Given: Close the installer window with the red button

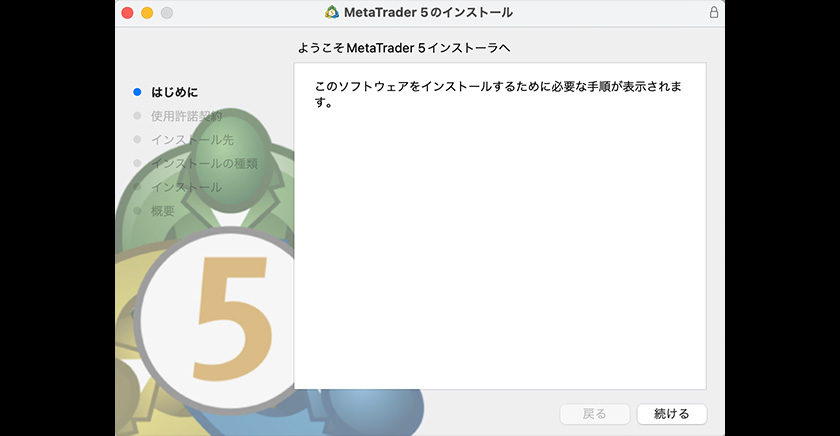Looking at the screenshot, I should pos(128,13).
